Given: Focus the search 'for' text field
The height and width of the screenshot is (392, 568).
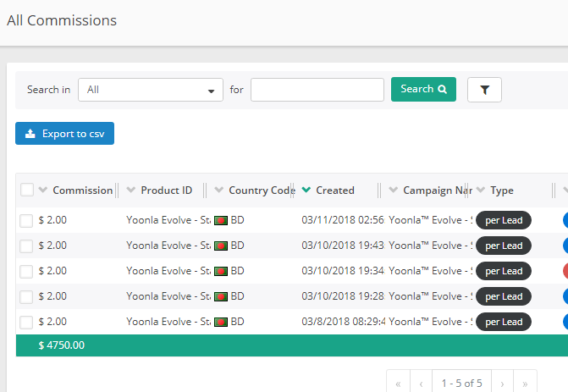Looking at the screenshot, I should [x=317, y=90].
